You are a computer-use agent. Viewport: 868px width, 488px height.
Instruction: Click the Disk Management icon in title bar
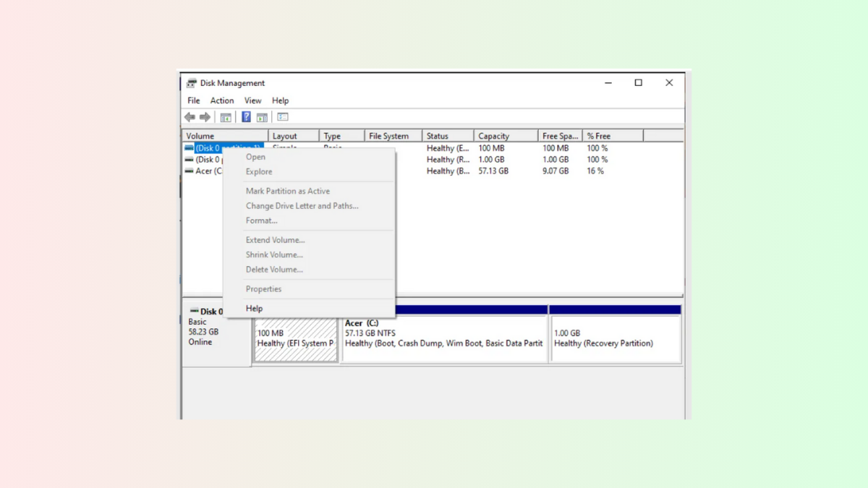pos(192,82)
